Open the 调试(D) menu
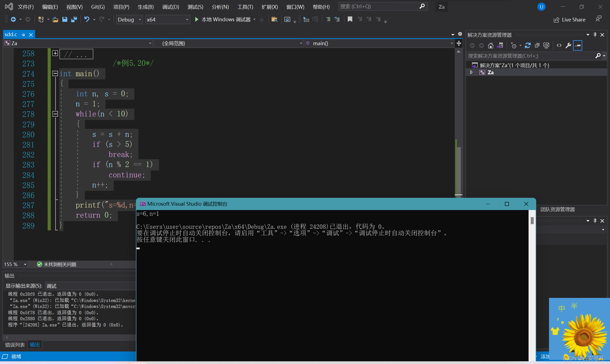Viewport: 610px width, 364px height. [x=170, y=7]
